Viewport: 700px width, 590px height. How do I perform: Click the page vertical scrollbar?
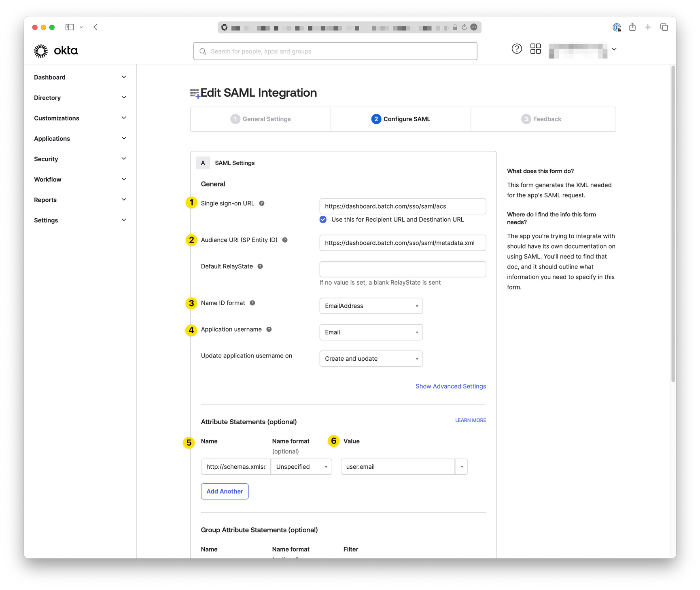[673, 224]
